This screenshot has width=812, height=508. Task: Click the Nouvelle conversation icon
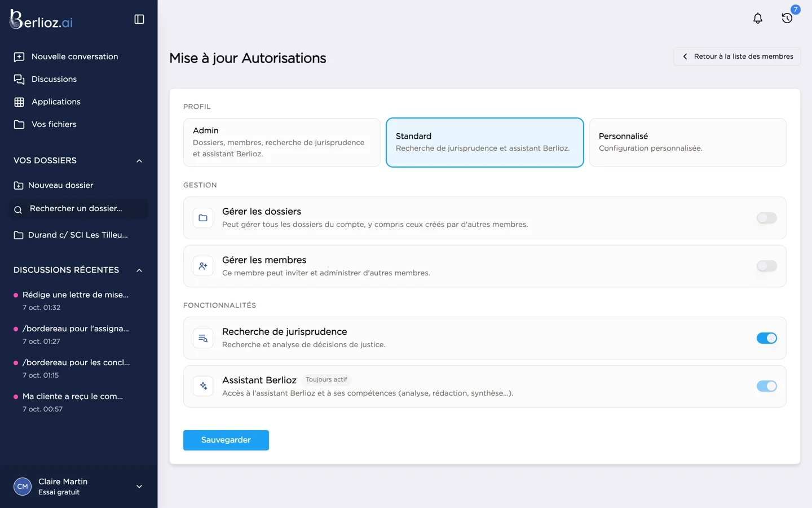(19, 56)
